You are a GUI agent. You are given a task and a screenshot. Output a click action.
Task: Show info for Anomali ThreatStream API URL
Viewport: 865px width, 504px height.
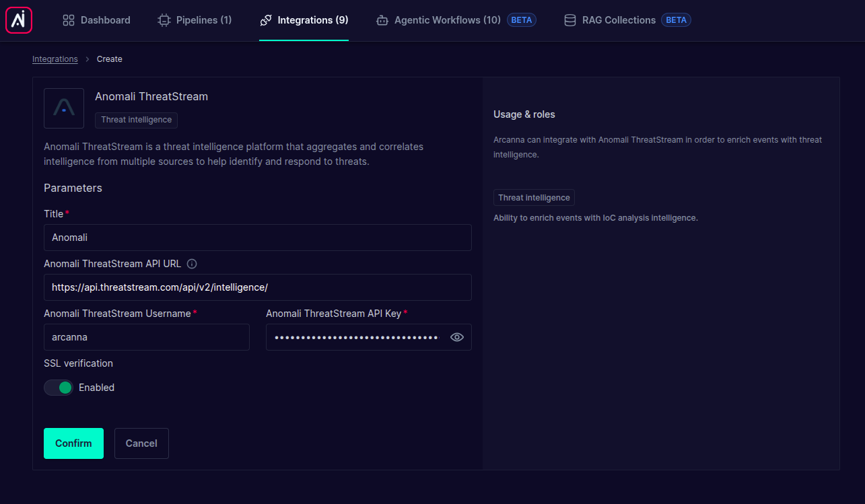point(192,264)
